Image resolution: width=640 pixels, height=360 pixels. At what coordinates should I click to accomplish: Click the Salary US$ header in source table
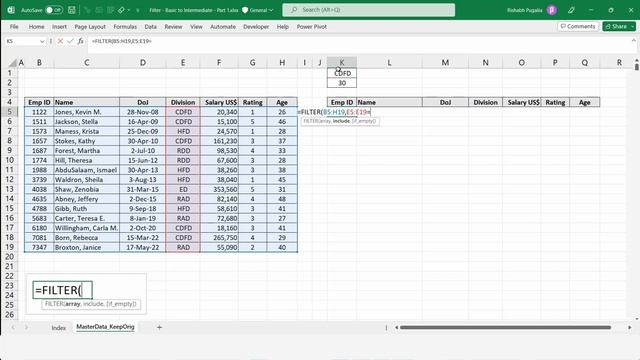219,102
